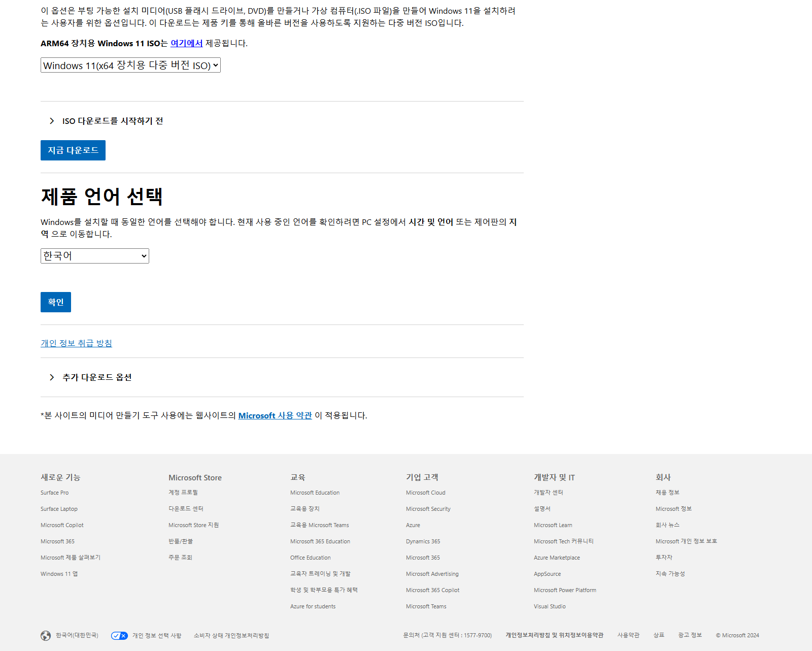Open 'Microsoft Cloud' link
This screenshot has height=651, width=812.
pos(425,493)
